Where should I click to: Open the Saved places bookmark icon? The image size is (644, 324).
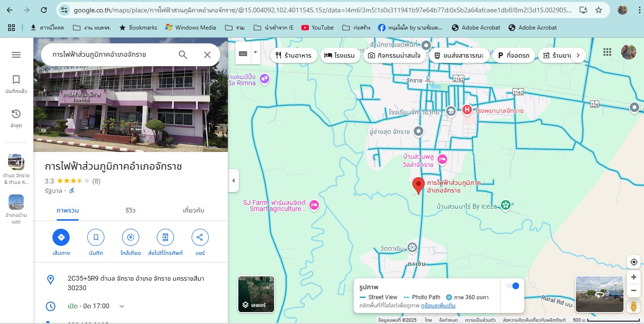[x=16, y=79]
